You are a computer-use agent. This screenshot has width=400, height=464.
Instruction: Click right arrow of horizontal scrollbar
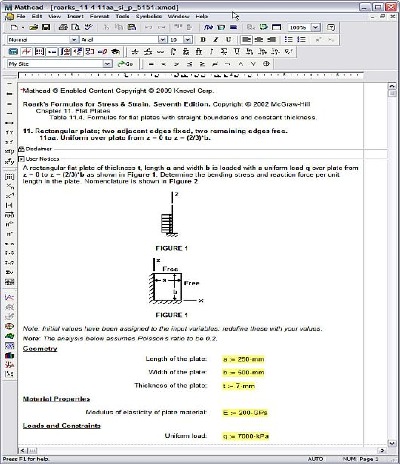point(382,451)
